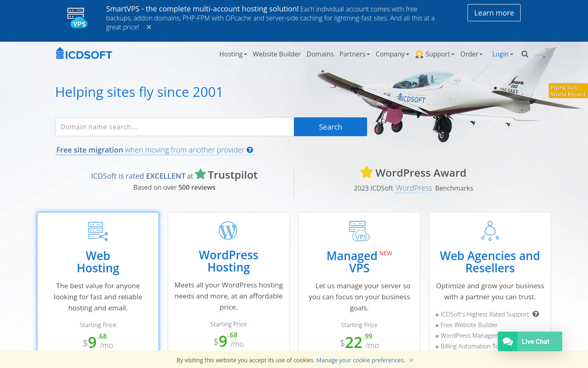Click the yellow WordPress Award star
The width and height of the screenshot is (588, 368).
367,172
